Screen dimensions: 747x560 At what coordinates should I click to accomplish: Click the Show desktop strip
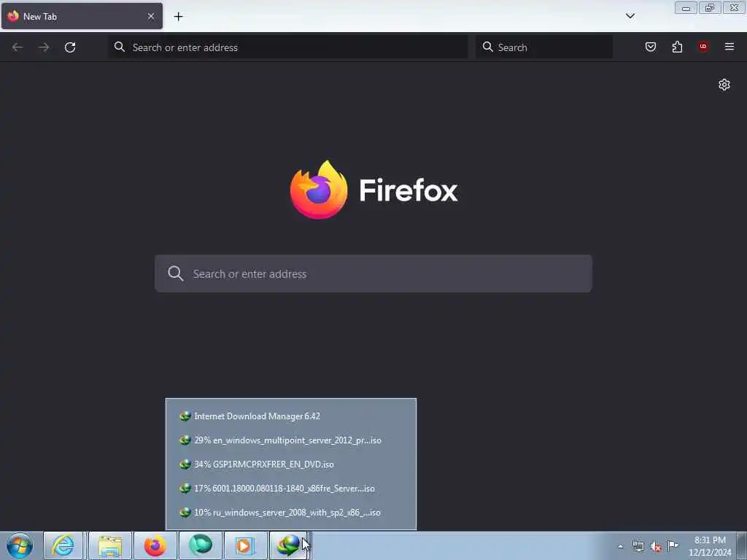coord(742,545)
